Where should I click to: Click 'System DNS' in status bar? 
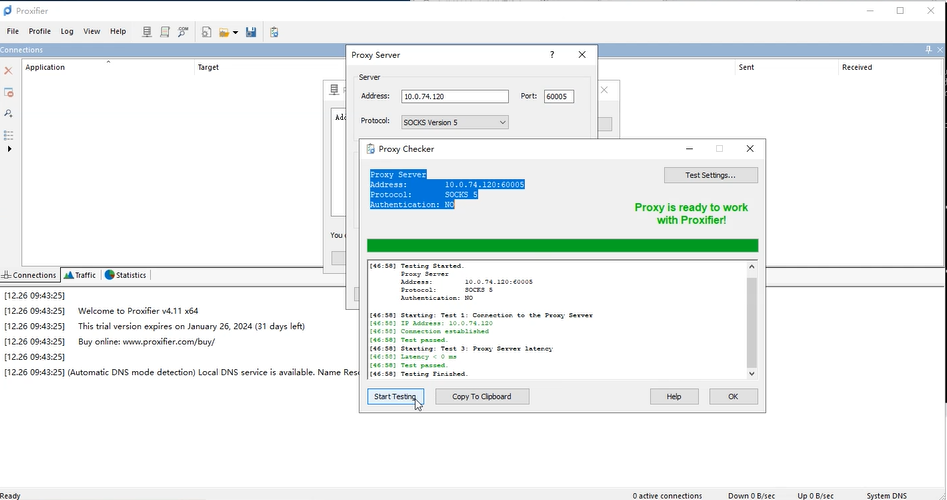[887, 496]
